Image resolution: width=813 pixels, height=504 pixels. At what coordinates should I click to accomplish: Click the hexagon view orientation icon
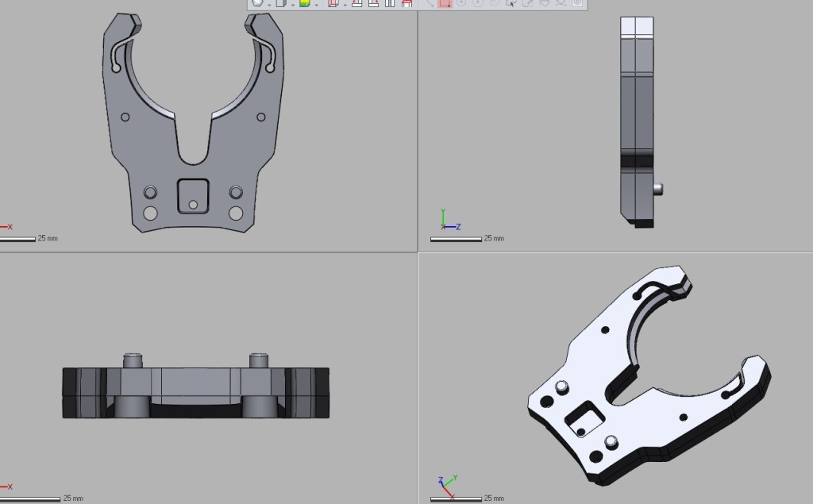tap(258, 3)
